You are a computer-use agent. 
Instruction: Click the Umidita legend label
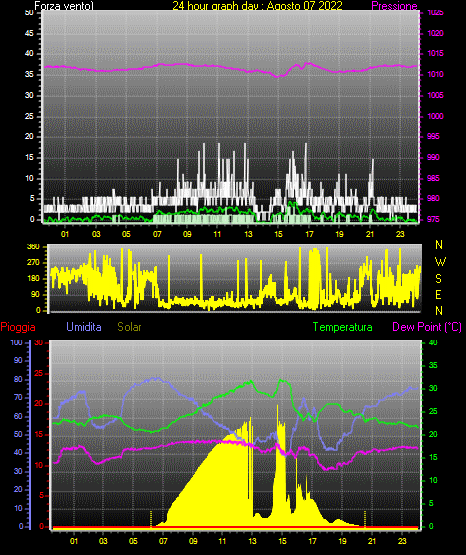coord(84,327)
